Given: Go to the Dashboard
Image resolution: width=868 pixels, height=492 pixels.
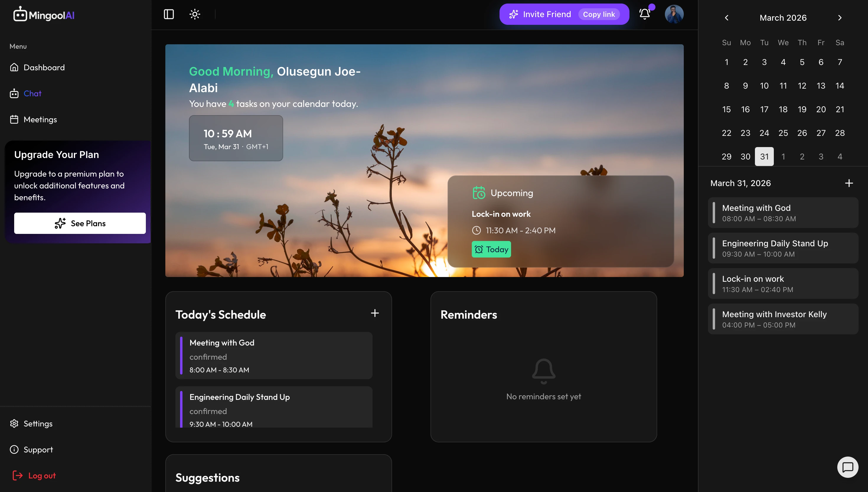Looking at the screenshot, I should coord(44,68).
